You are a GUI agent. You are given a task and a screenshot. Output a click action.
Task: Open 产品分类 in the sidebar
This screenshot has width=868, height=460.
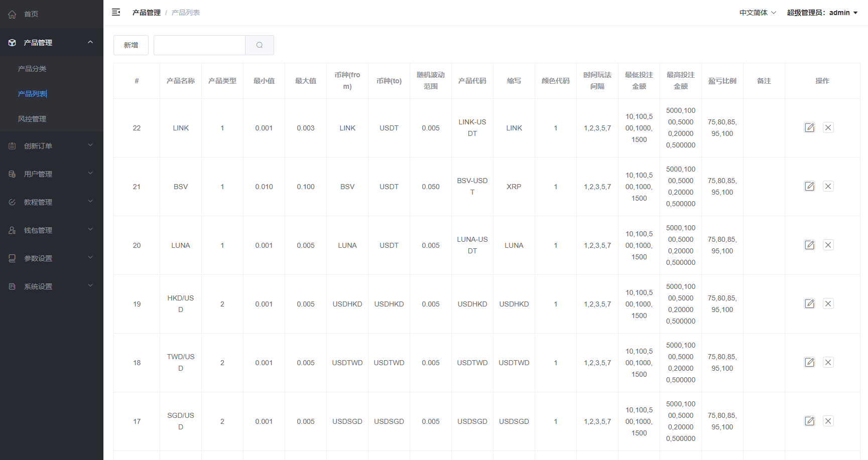click(32, 69)
